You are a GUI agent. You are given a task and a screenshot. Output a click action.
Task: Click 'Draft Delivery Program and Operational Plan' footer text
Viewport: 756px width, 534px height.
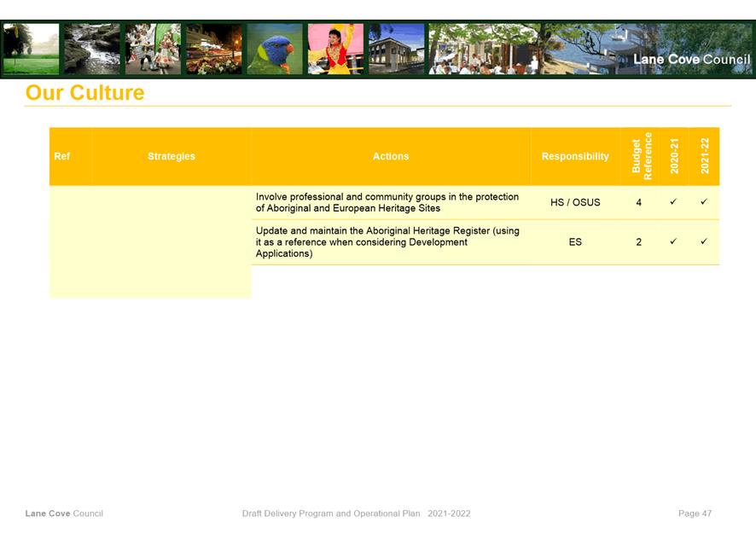click(331, 514)
